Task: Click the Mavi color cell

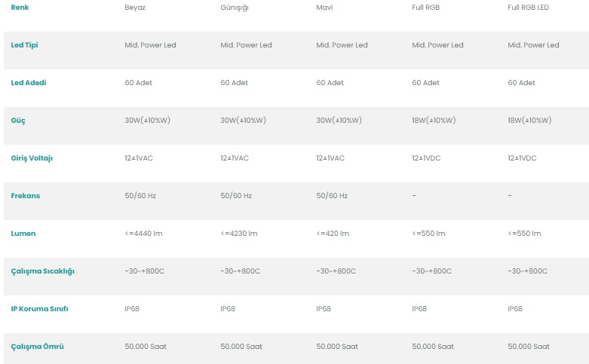Action: click(x=325, y=8)
